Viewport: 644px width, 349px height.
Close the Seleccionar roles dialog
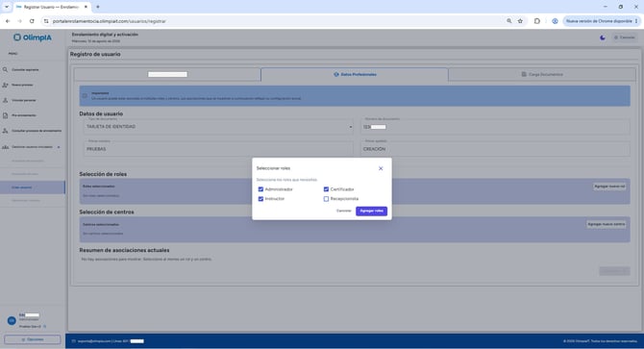click(381, 168)
